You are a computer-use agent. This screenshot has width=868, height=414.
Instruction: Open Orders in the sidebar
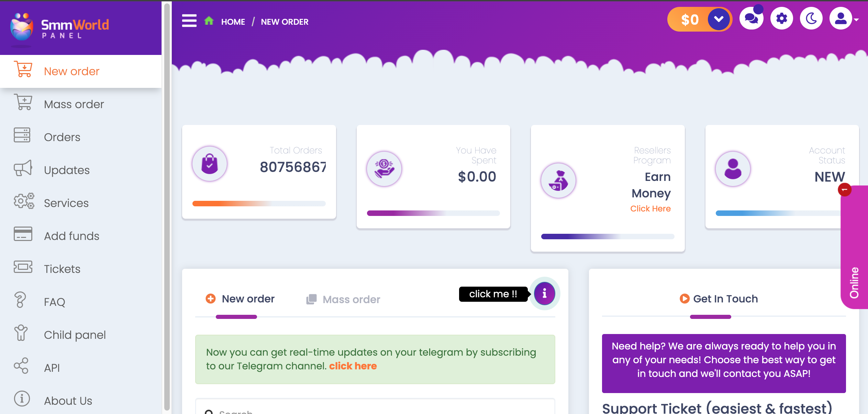coord(62,137)
